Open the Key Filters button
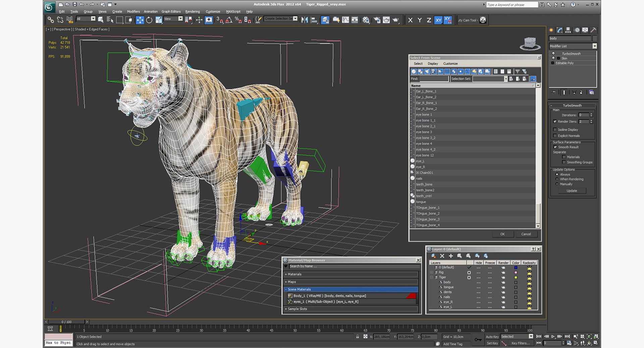Screen dimensions: 644x348 pos(521,343)
